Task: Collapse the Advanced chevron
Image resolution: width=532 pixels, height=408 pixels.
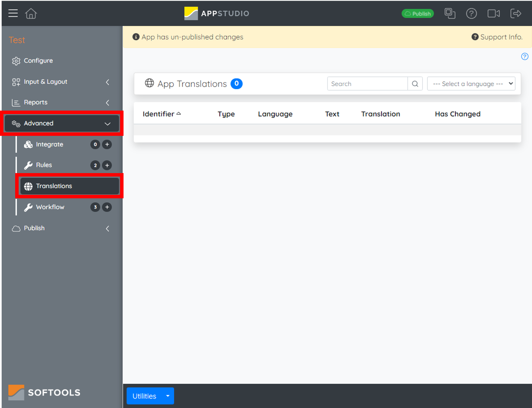Action: [x=107, y=124]
